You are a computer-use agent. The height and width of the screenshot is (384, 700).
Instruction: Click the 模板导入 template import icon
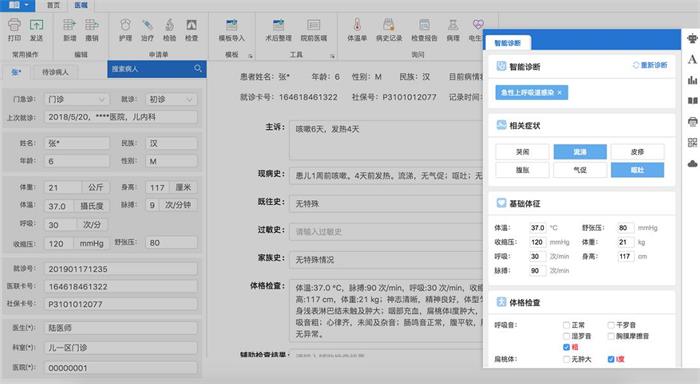[232, 25]
